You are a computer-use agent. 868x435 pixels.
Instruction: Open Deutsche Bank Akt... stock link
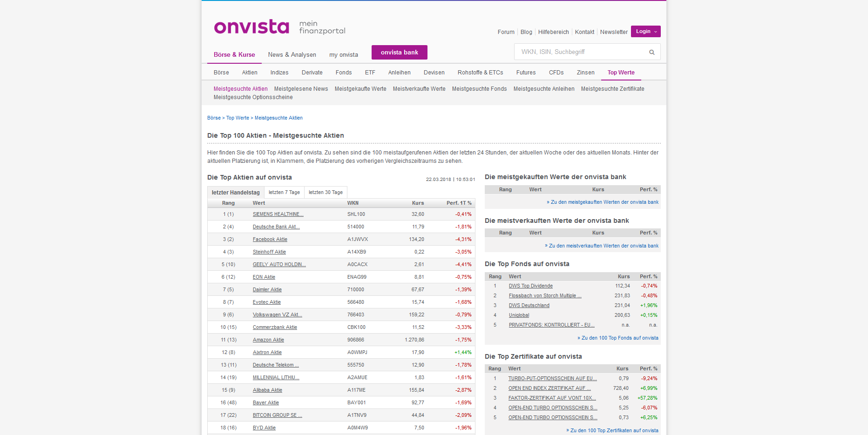[276, 227]
